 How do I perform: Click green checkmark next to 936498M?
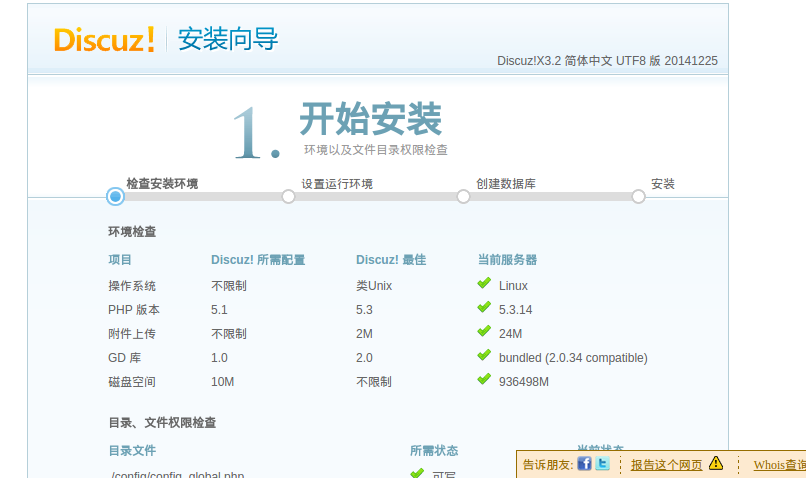(x=484, y=380)
